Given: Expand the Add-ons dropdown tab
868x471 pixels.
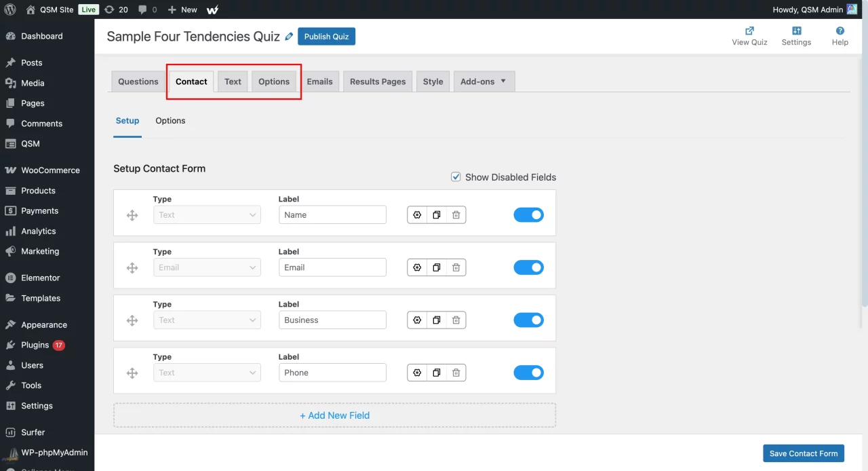Looking at the screenshot, I should [484, 81].
